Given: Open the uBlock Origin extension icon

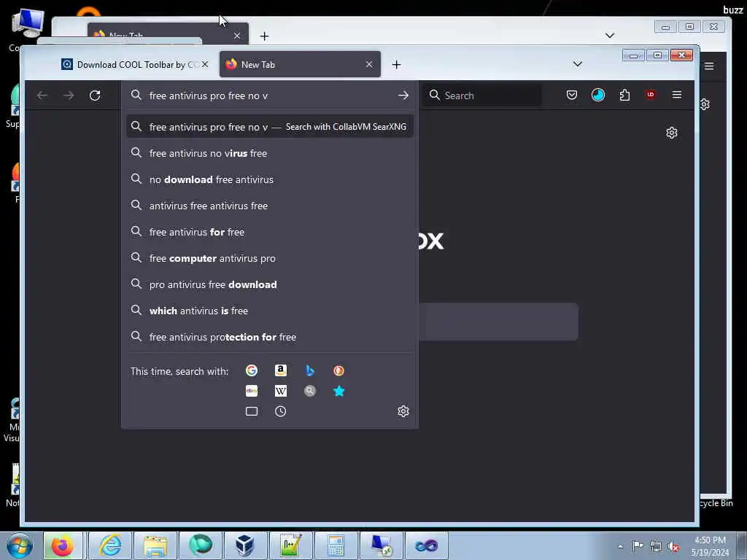Looking at the screenshot, I should click(x=650, y=95).
